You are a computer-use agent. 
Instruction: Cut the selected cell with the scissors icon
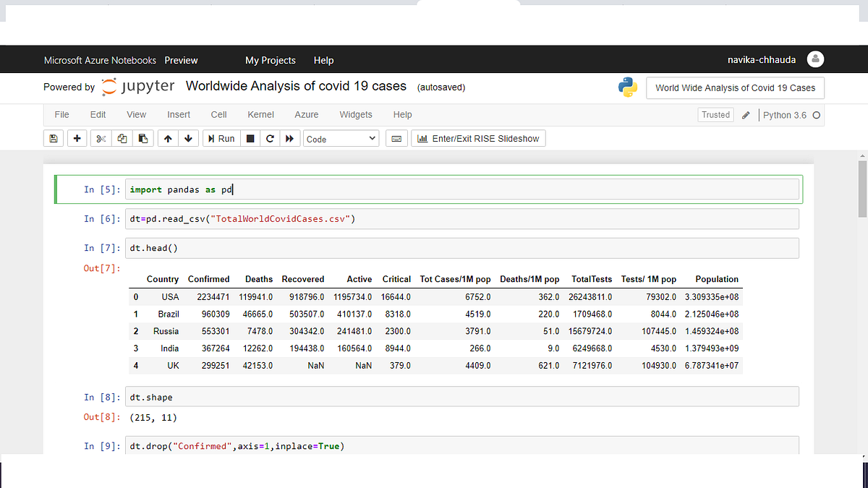pos(100,137)
